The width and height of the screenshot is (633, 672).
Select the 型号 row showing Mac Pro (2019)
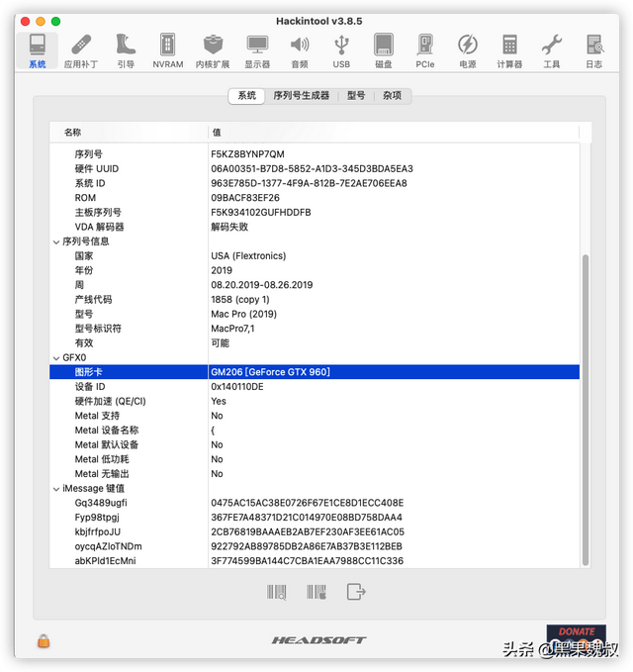pos(315,314)
